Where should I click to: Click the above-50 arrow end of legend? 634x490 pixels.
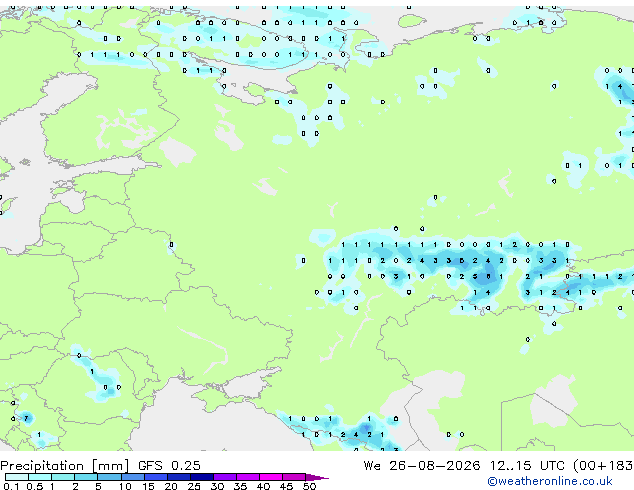coord(317,477)
